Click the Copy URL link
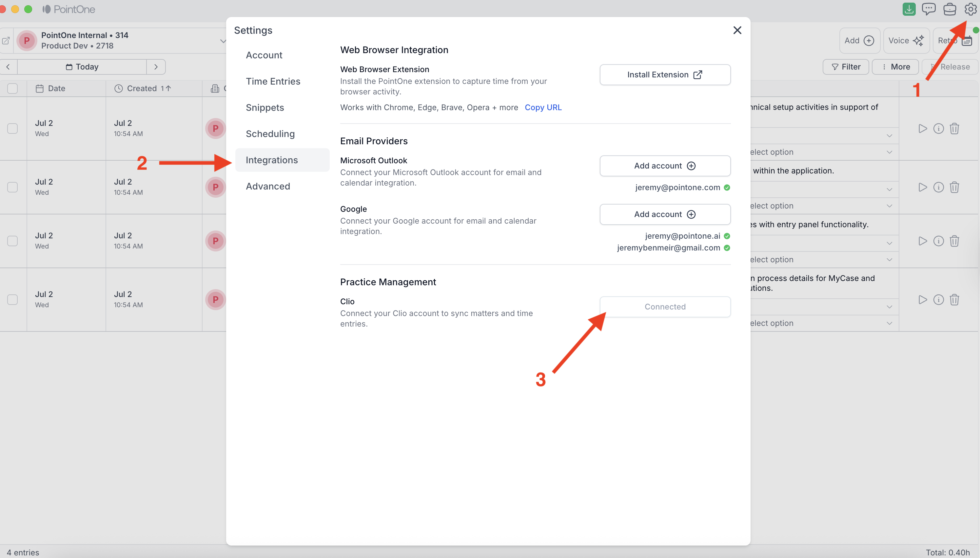The height and width of the screenshot is (558, 980). pyautogui.click(x=543, y=108)
